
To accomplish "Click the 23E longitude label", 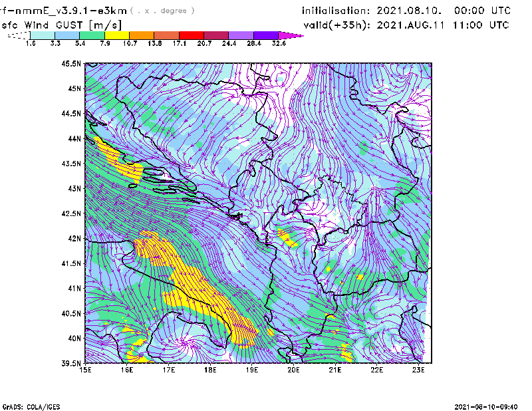I will click(x=418, y=370).
